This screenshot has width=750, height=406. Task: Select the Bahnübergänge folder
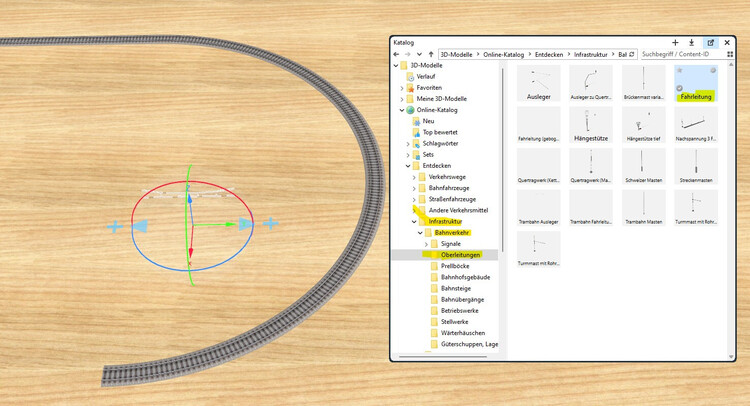[463, 299]
